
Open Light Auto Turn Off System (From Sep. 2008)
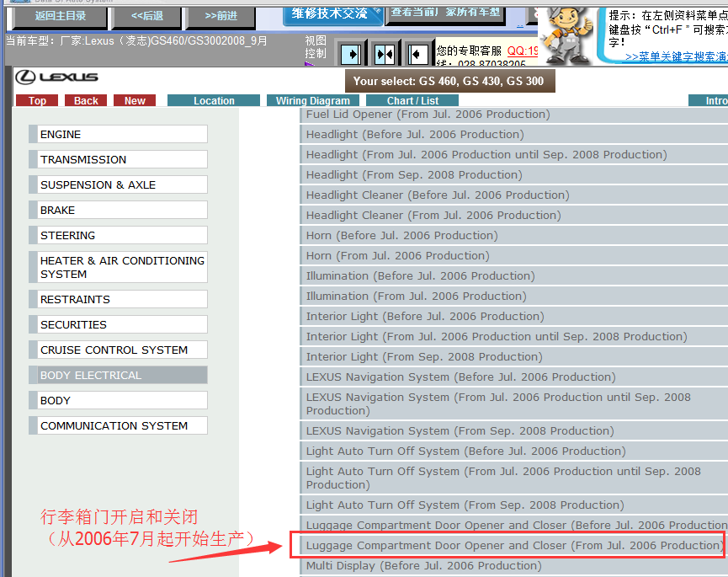click(x=514, y=505)
